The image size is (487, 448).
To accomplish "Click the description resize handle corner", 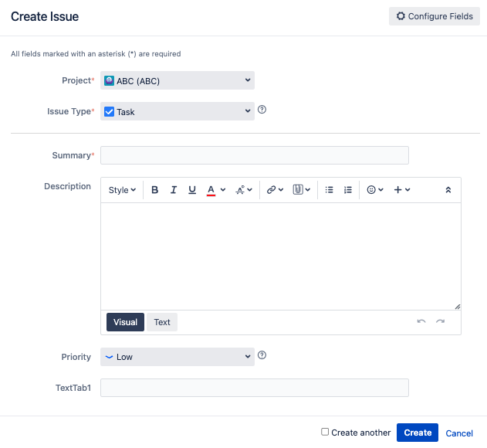I will 458,307.
